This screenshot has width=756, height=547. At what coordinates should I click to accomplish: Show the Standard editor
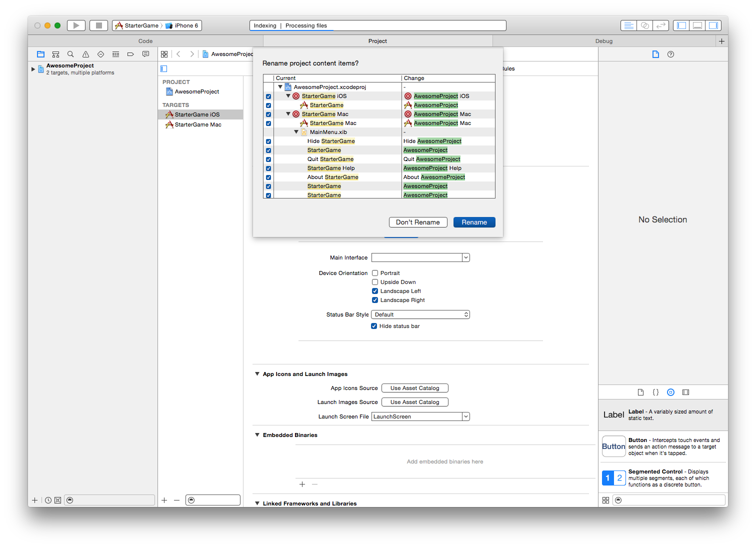pyautogui.click(x=629, y=25)
